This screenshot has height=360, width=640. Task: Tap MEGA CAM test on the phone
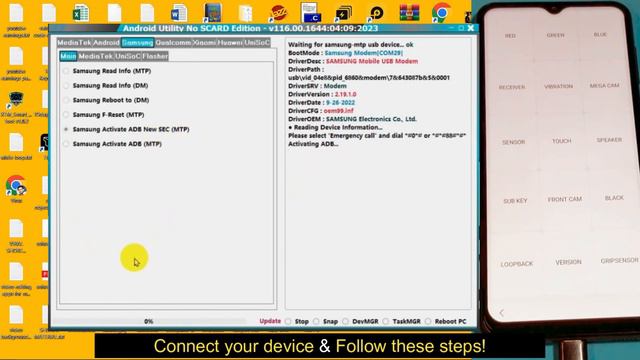point(604,86)
